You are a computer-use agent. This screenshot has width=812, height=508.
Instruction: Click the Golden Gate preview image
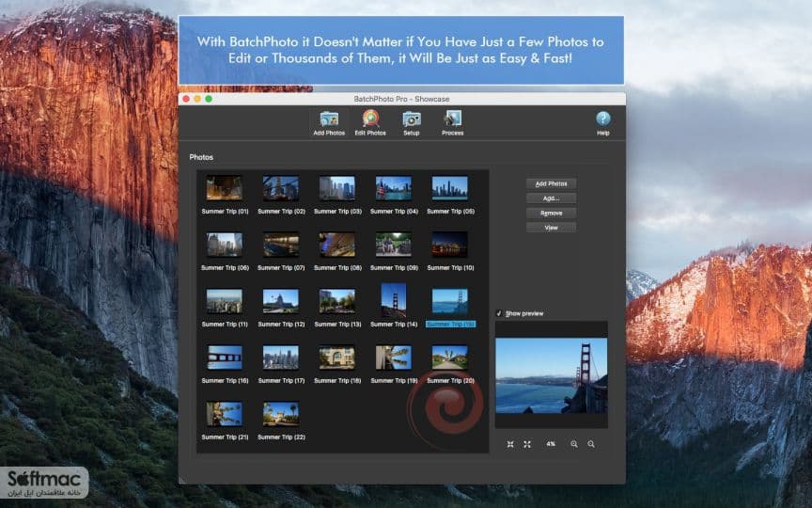[x=551, y=375]
